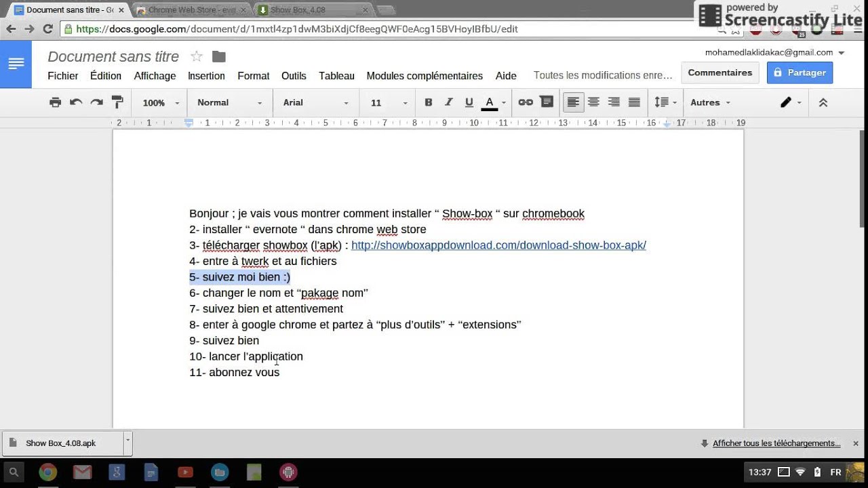Open the Affichage menu
868x488 pixels.
(155, 76)
